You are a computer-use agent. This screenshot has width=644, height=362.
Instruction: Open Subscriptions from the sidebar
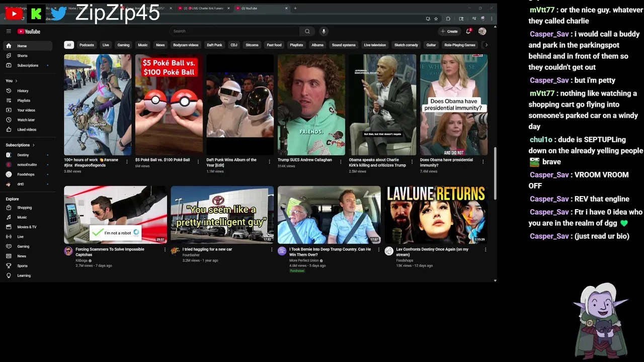click(28, 65)
